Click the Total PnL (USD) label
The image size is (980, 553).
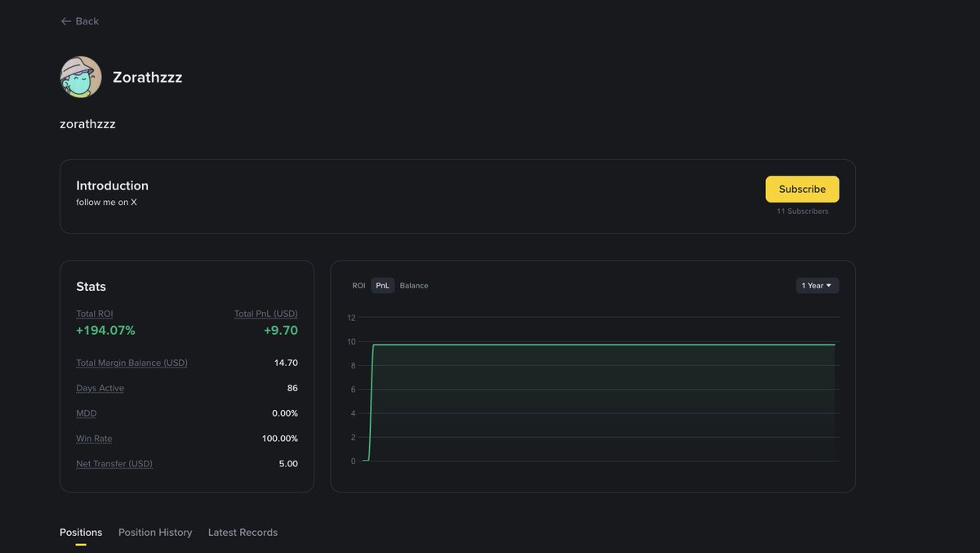click(265, 314)
